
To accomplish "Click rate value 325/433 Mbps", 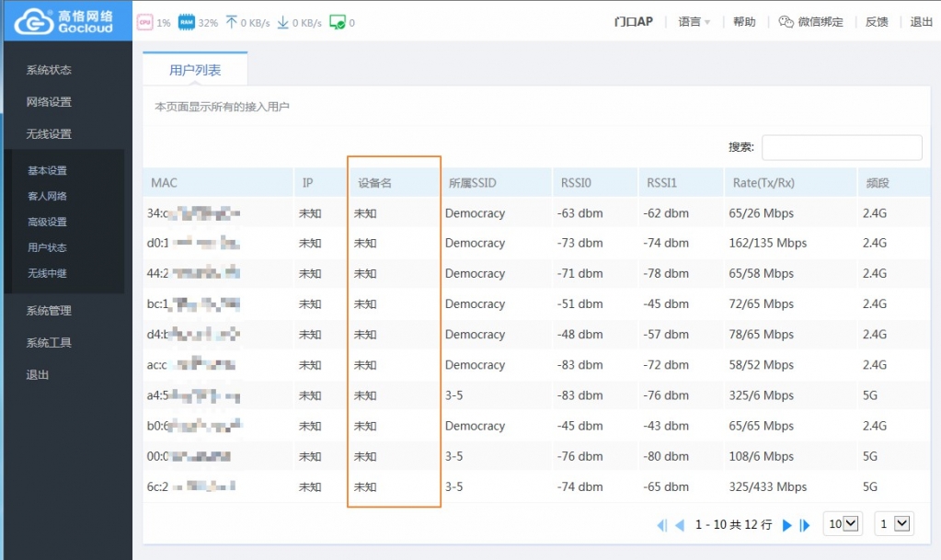I will pyautogui.click(x=767, y=486).
